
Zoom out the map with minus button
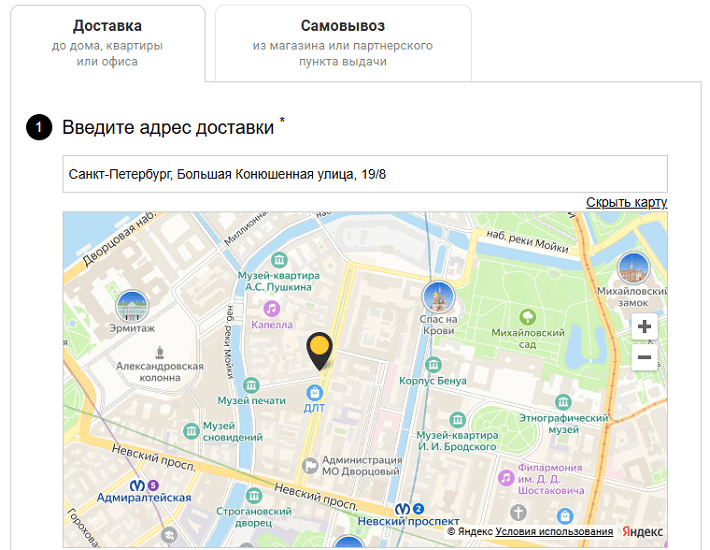click(x=644, y=358)
